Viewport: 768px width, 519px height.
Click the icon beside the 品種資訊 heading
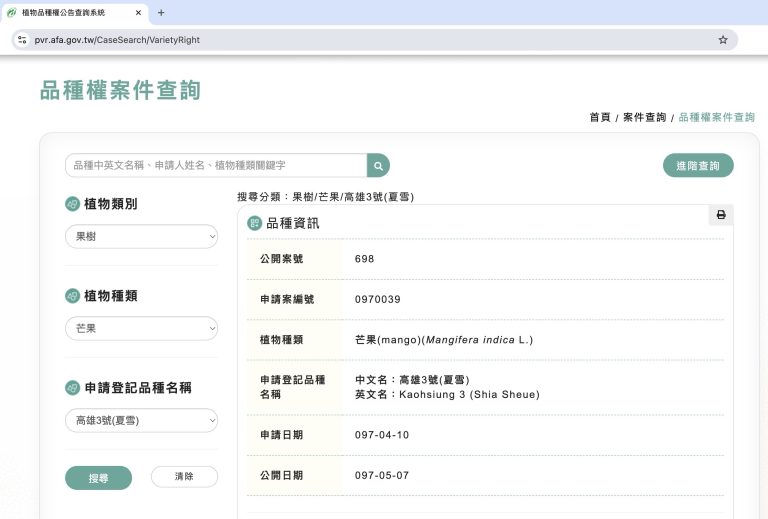coord(255,223)
